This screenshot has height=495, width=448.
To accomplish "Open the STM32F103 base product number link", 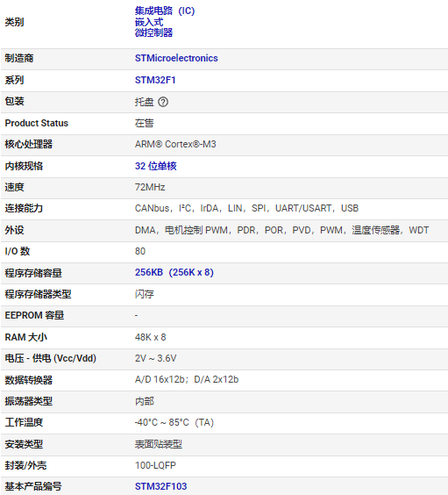I will (x=160, y=486).
